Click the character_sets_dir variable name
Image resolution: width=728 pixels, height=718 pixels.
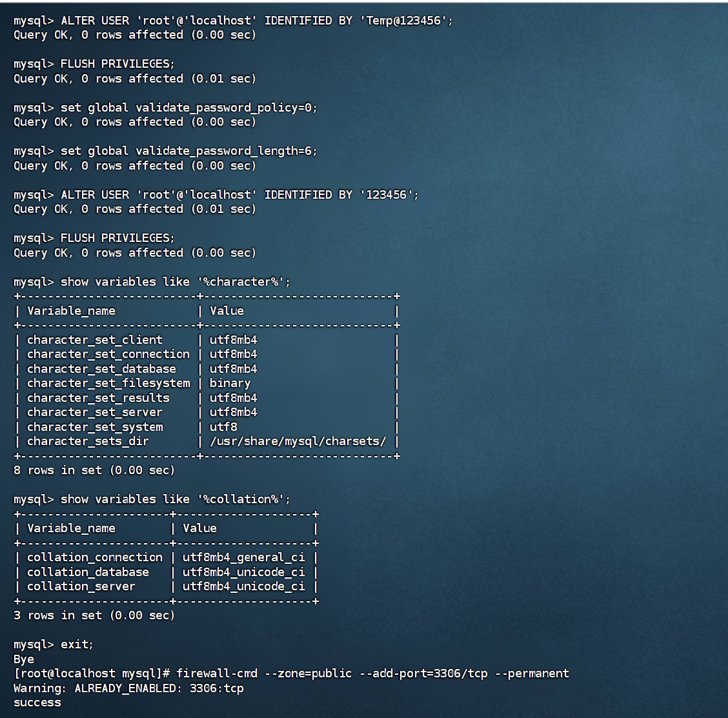point(88,441)
